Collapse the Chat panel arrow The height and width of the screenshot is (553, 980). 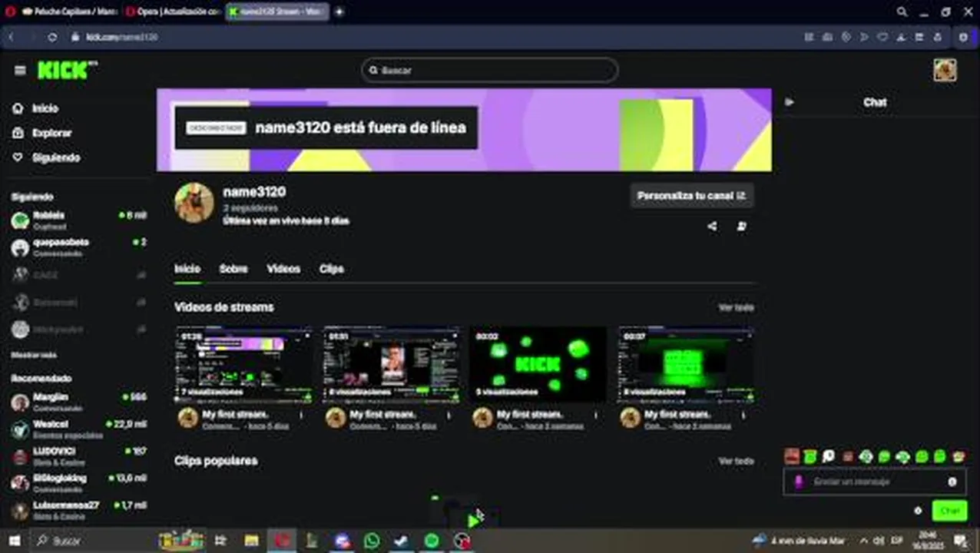[790, 102]
